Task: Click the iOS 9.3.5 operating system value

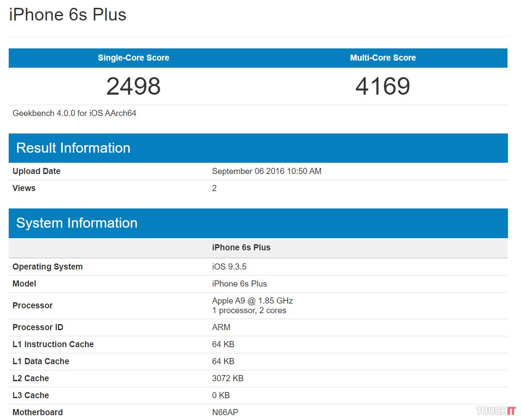Action: 229,267
